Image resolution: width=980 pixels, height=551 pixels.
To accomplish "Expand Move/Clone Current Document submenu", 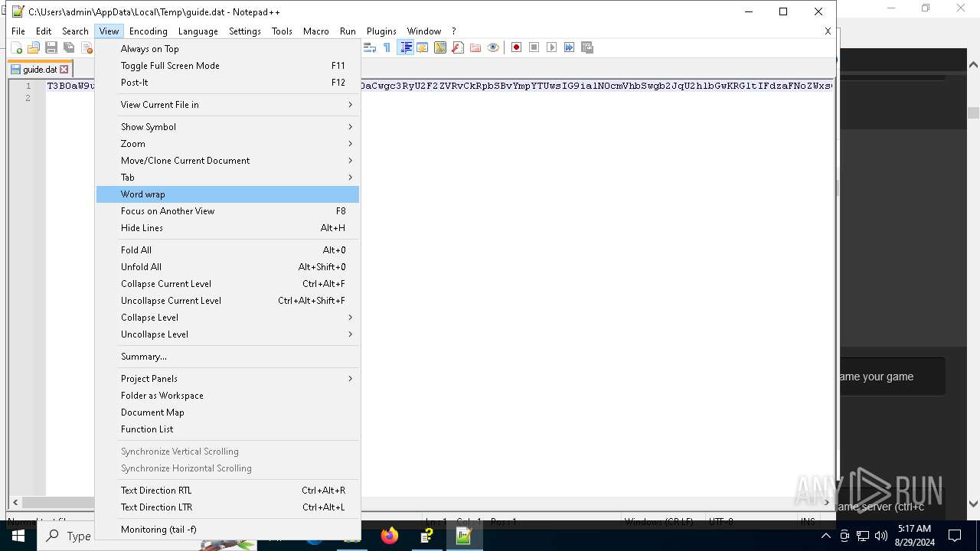I will [227, 161].
